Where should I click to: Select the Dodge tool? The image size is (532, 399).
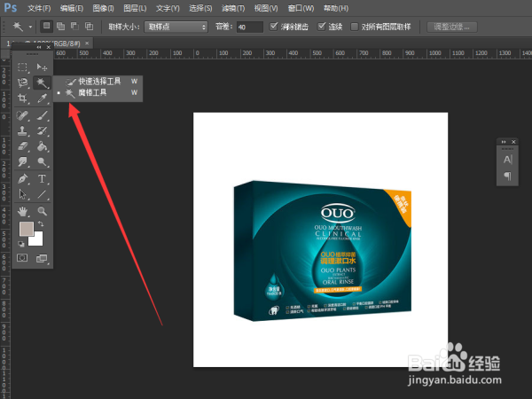click(x=42, y=161)
